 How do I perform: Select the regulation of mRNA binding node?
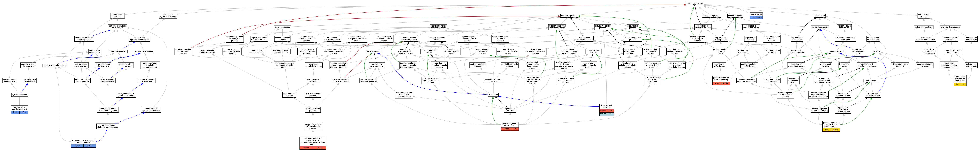[x=719, y=65]
